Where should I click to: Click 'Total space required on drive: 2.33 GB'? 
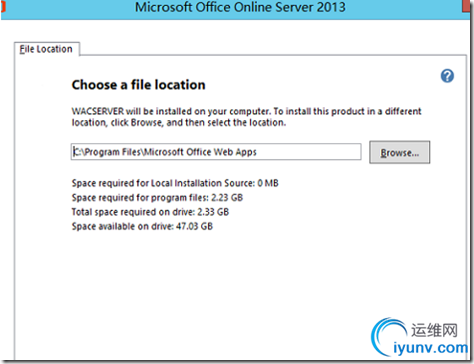click(x=150, y=212)
